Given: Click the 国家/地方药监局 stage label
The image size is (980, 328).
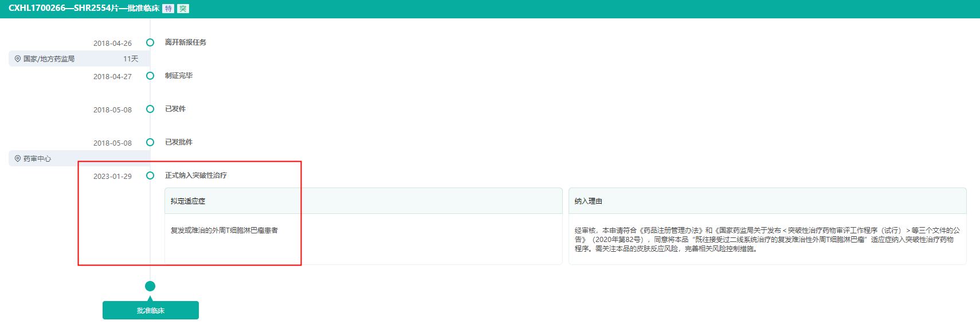Looking at the screenshot, I should point(49,58).
